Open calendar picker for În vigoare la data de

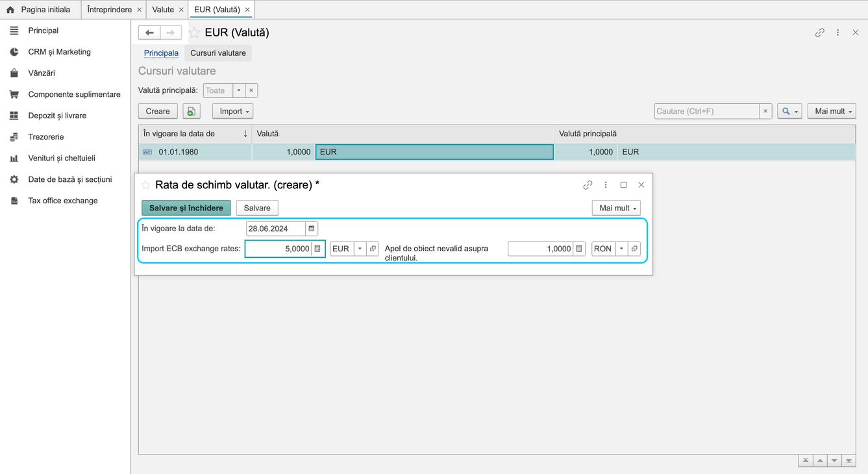pyautogui.click(x=312, y=229)
